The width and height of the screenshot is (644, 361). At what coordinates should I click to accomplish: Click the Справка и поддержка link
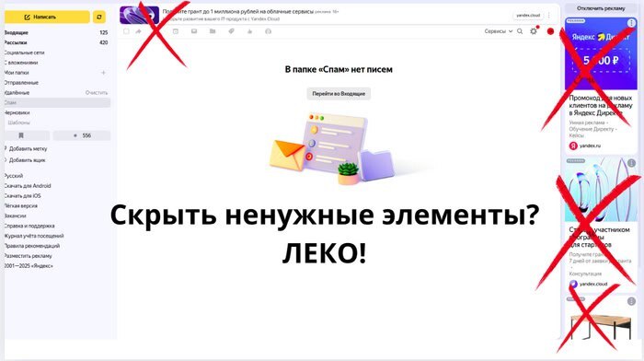click(x=29, y=226)
